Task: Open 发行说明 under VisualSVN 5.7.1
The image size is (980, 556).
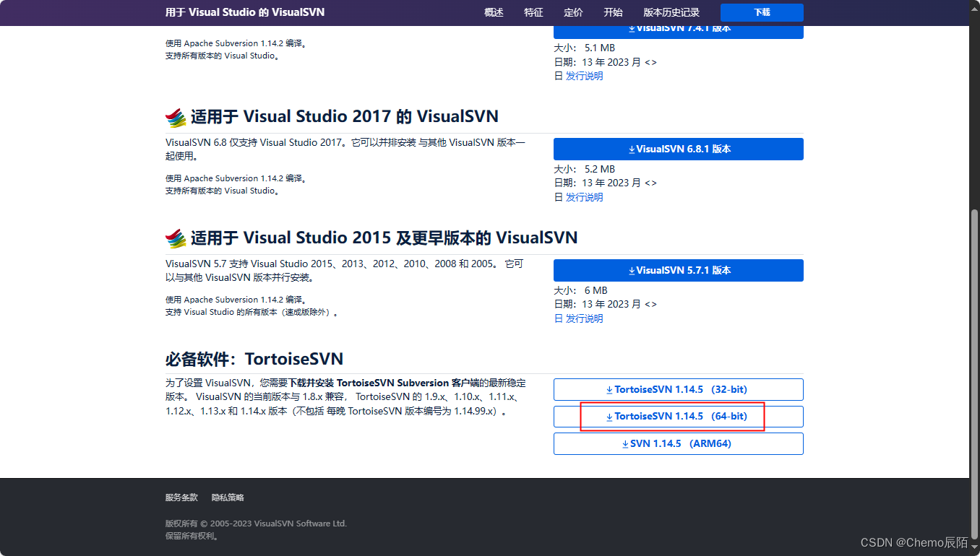Action: point(584,318)
